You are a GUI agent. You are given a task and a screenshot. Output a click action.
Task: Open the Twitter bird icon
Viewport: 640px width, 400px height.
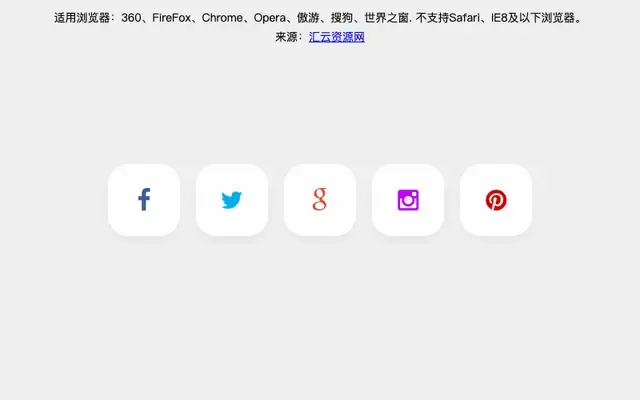232,200
